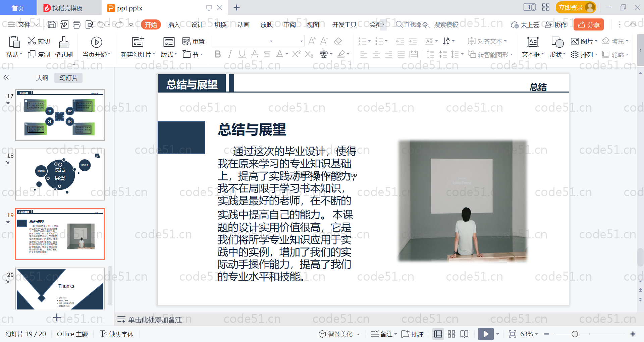Image resolution: width=644 pixels, height=342 pixels.
Task: Switch to Normal view in status bar
Action: (x=438, y=334)
